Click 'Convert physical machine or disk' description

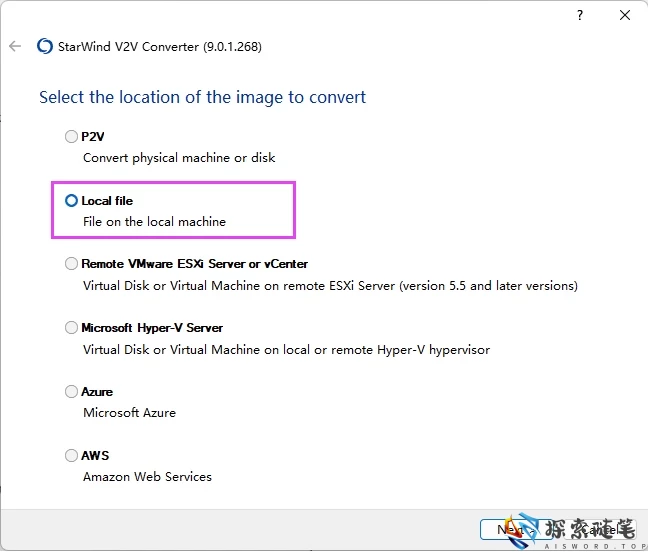click(179, 158)
